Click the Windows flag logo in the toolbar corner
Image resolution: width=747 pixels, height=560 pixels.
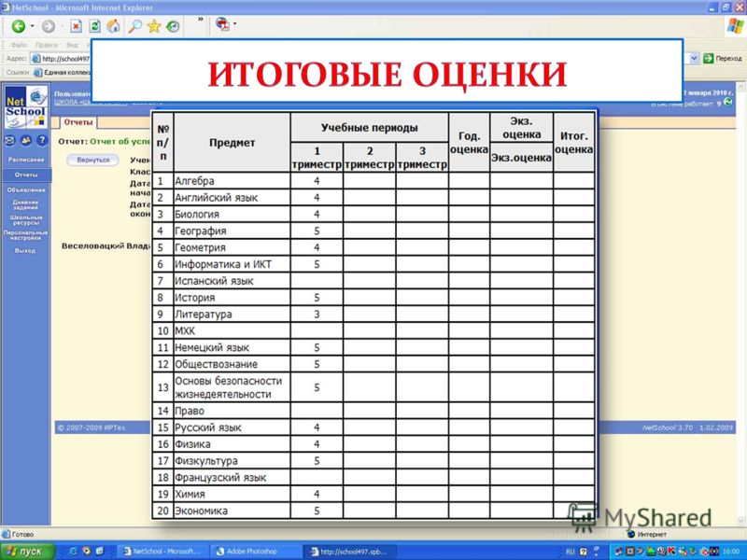pos(735,26)
